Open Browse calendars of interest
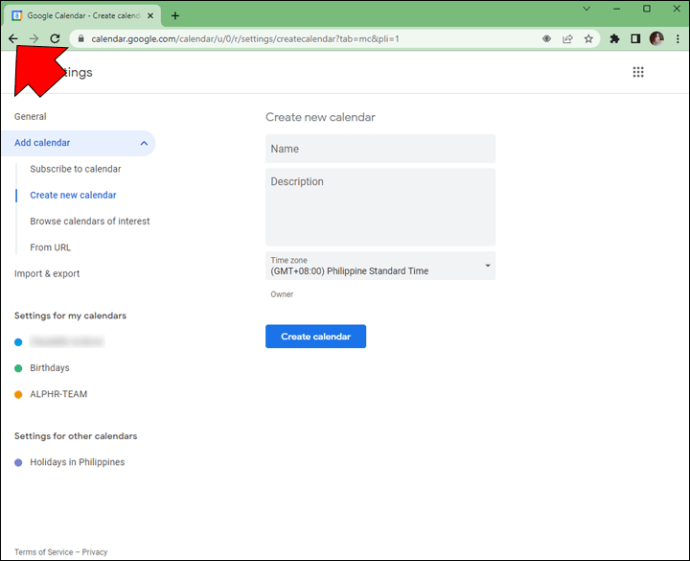 click(90, 221)
